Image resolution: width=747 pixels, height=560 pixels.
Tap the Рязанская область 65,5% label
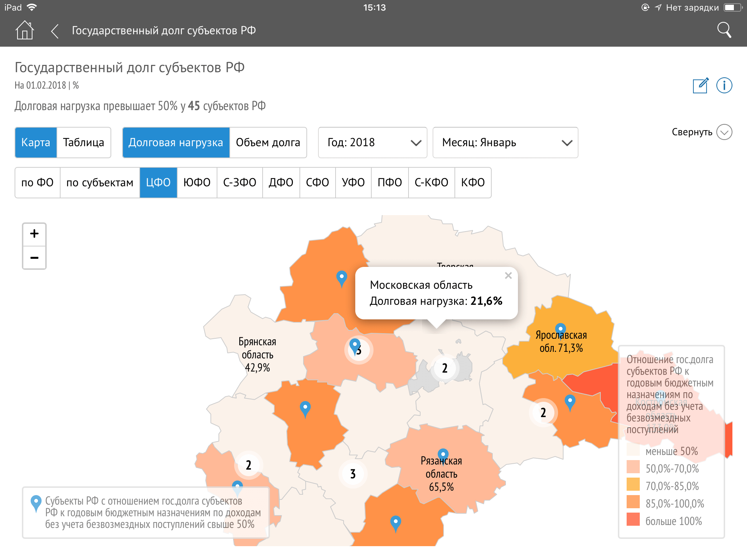441,474
